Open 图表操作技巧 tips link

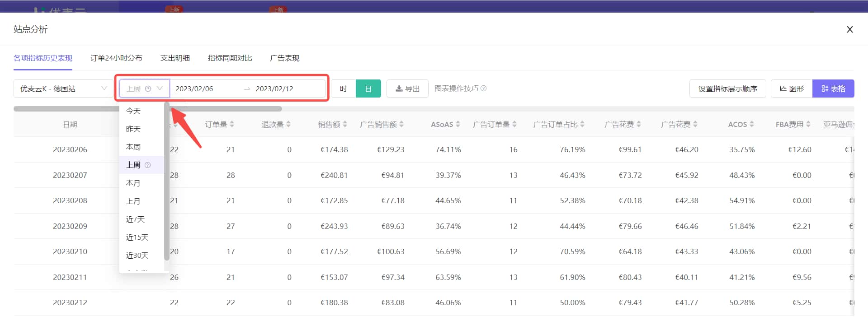point(456,88)
